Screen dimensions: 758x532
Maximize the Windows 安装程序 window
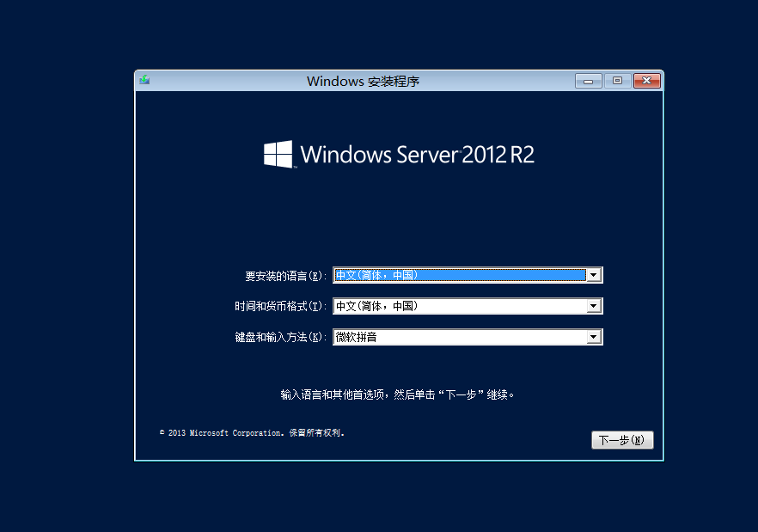tap(617, 81)
